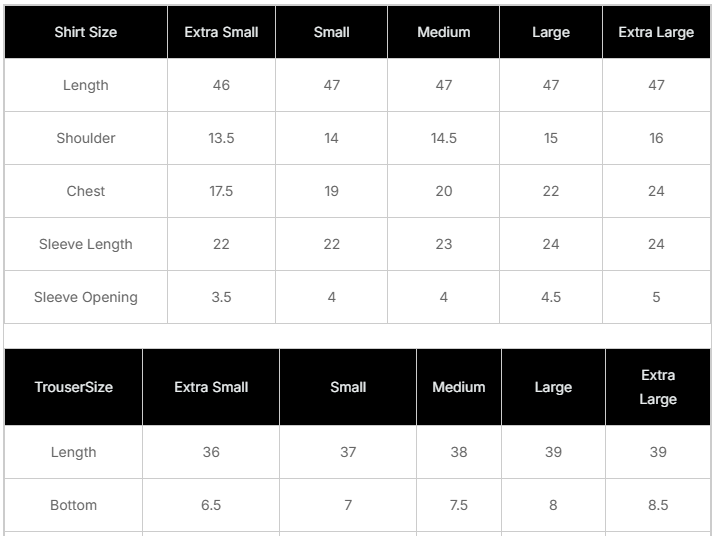Screen dimensions: 717x536
Task: Click the Extra Small trouser length value 36
Action: (x=211, y=452)
